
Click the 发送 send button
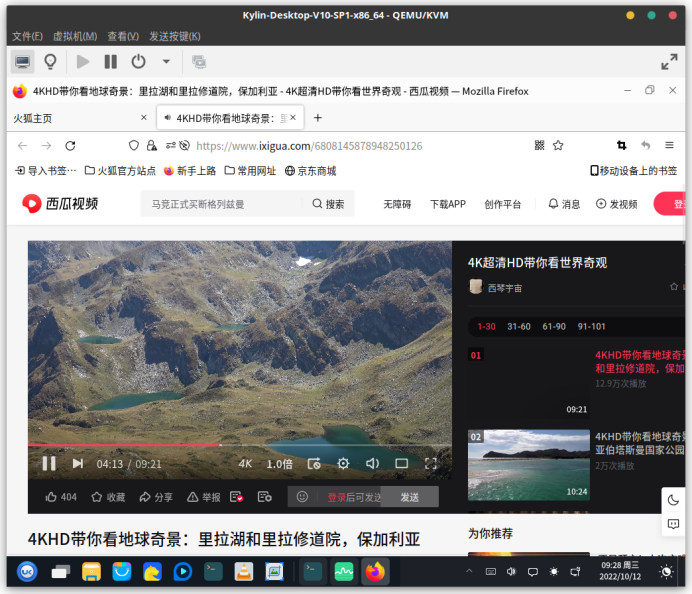[x=410, y=497]
